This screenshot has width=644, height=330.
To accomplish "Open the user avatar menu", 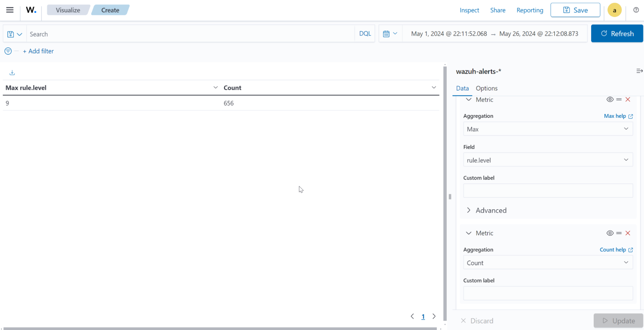I will point(614,10).
